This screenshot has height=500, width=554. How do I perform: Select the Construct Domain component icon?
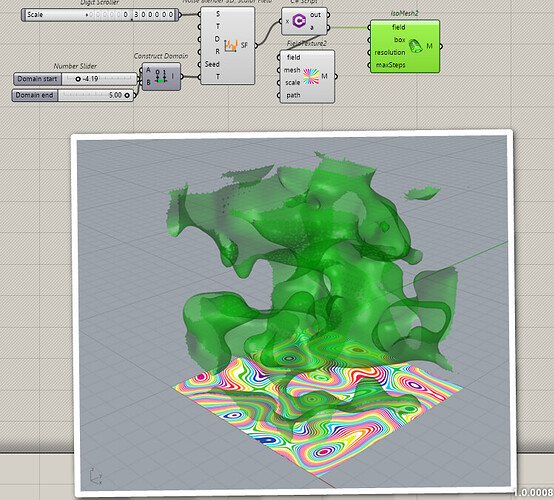click(x=161, y=76)
